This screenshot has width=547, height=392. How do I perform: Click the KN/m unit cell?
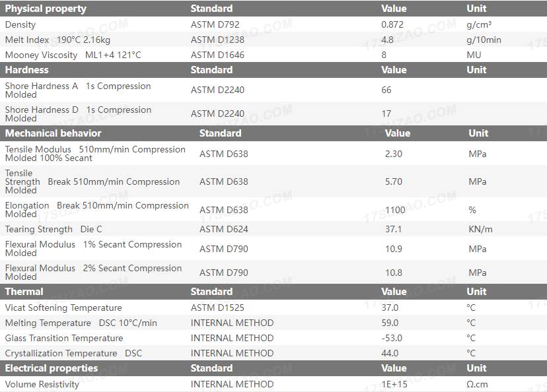click(x=480, y=229)
